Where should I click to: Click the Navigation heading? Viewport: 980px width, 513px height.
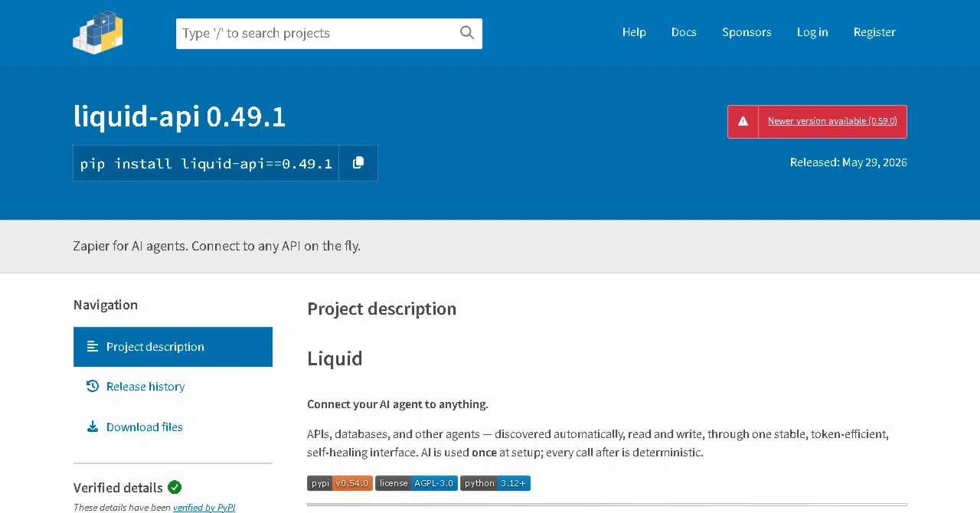coord(106,305)
